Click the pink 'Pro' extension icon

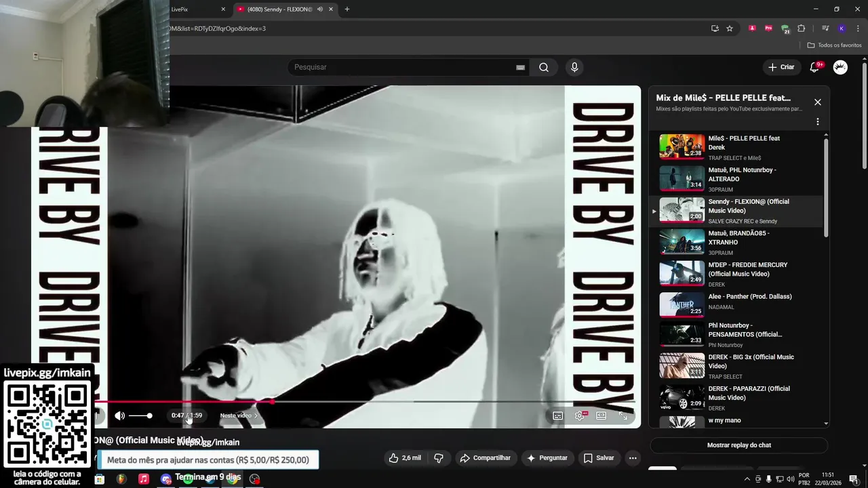pyautogui.click(x=768, y=28)
